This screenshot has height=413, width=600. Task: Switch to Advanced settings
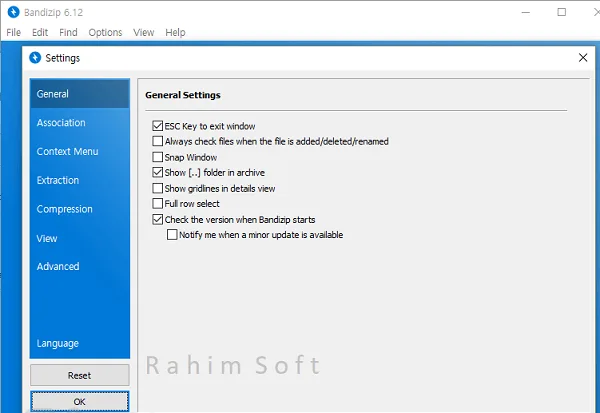coord(80,266)
